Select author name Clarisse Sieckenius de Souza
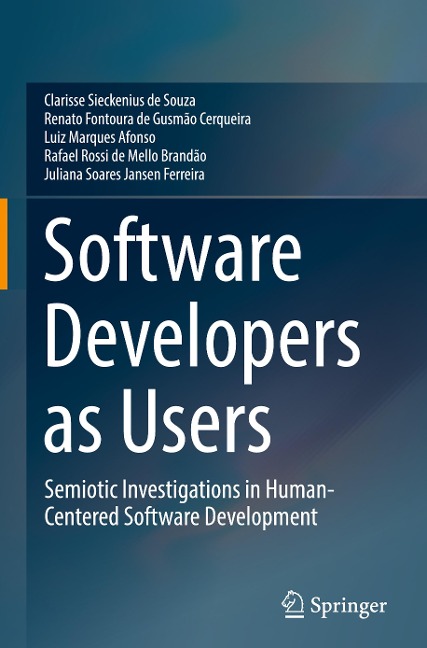427x648 pixels. coord(120,100)
